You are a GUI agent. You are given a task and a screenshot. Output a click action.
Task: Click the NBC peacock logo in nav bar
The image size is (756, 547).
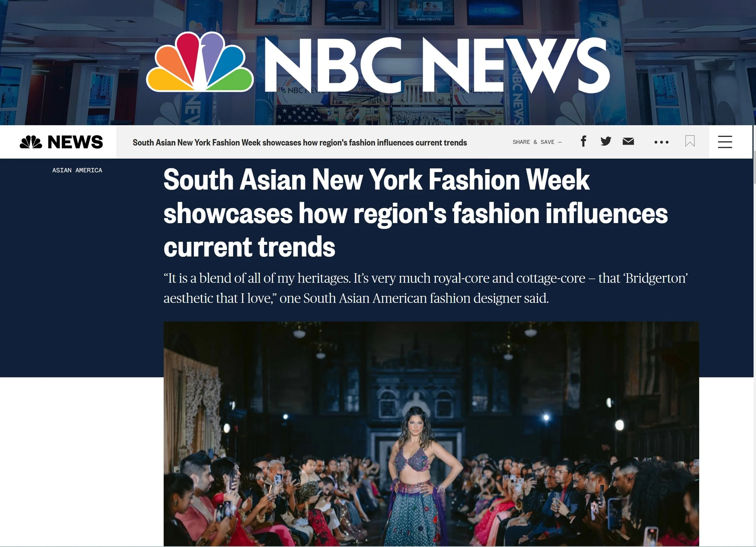31,142
